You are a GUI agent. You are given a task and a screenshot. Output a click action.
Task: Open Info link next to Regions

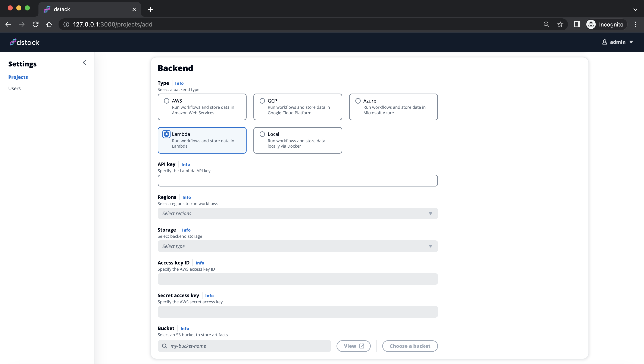[x=187, y=197]
